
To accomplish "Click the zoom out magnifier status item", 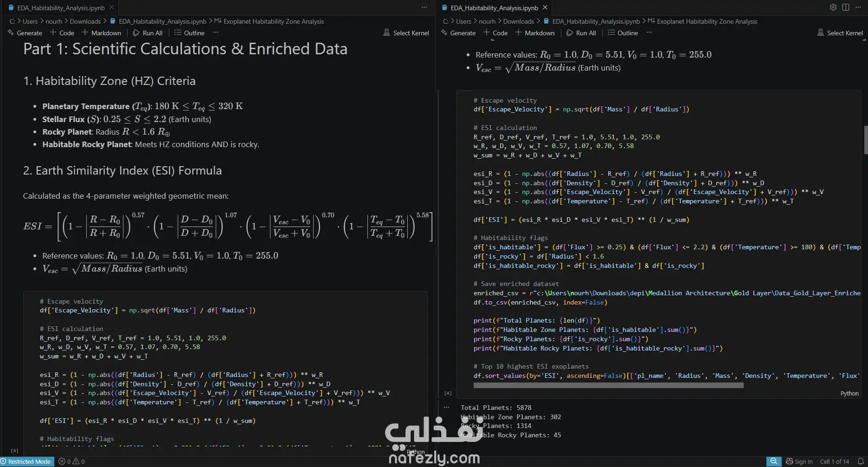I will click(x=773, y=461).
